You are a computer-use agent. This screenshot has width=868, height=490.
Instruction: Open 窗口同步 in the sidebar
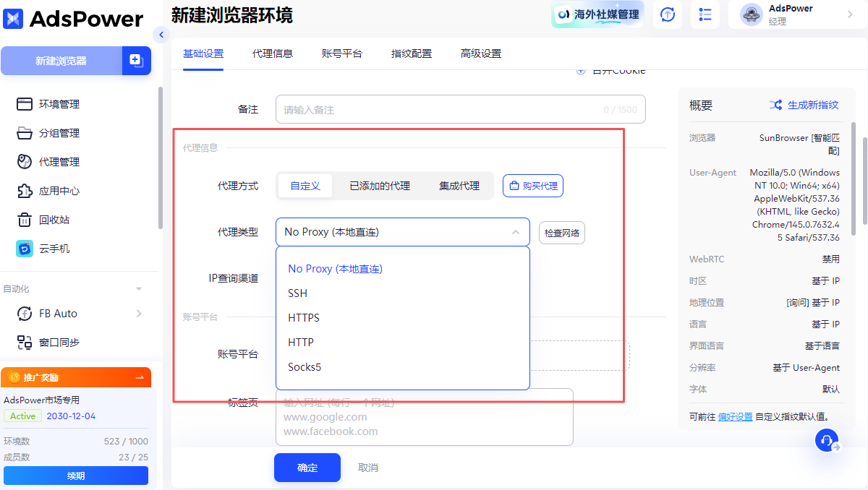pos(59,343)
